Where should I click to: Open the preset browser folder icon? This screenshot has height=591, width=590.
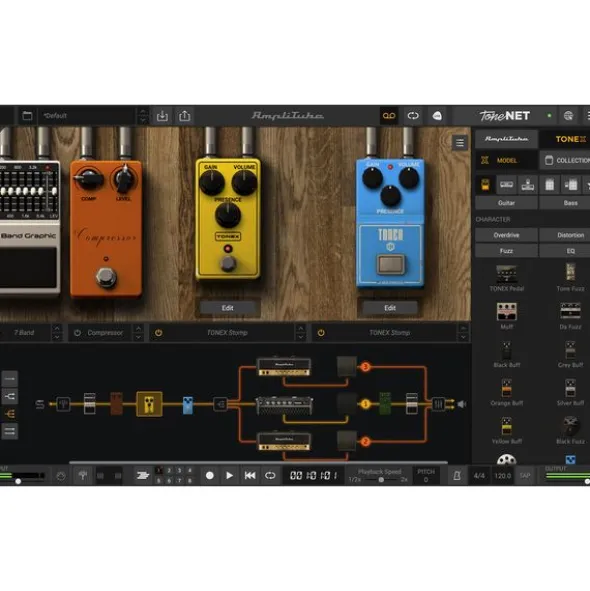coord(27,116)
